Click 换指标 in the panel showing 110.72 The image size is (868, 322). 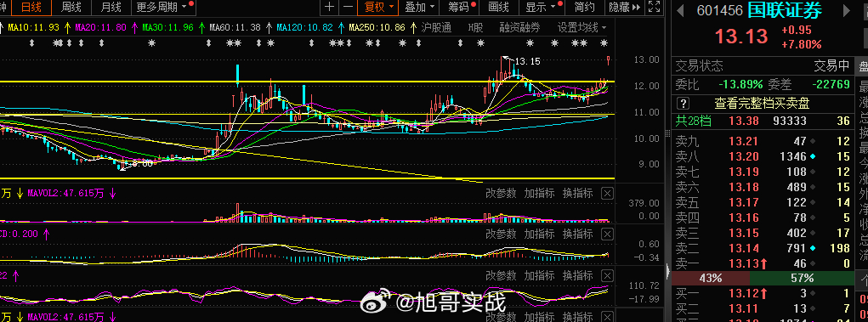coord(577,275)
